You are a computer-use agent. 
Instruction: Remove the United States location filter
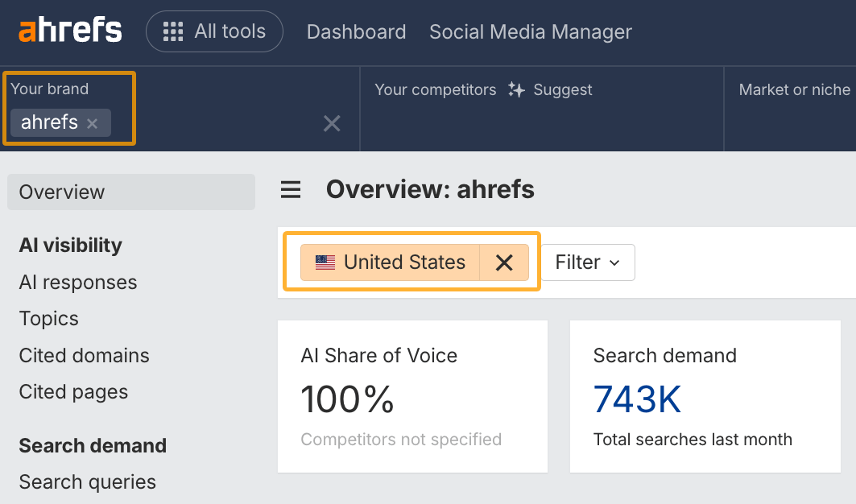click(x=504, y=262)
